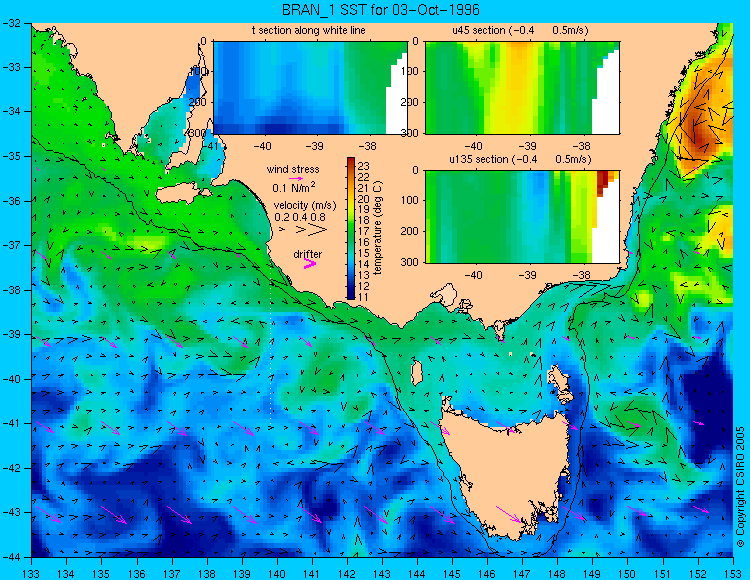
Task: Click the latitude axis label '-36'
Action: click(11, 201)
